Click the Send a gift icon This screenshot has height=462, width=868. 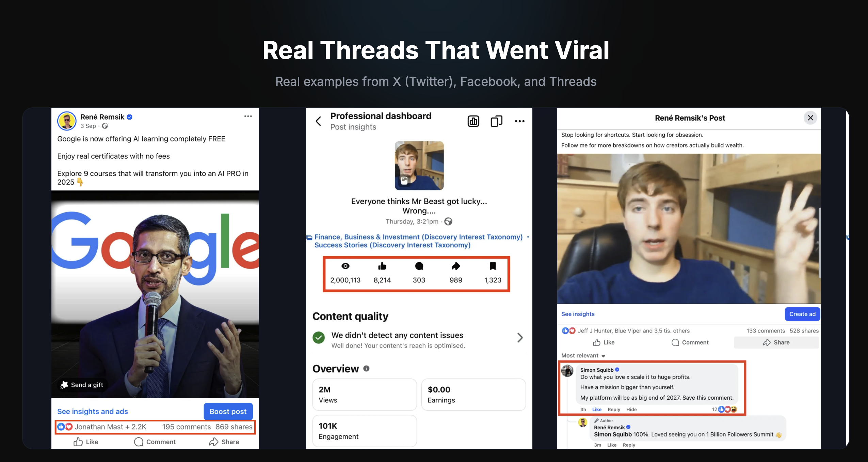[64, 385]
